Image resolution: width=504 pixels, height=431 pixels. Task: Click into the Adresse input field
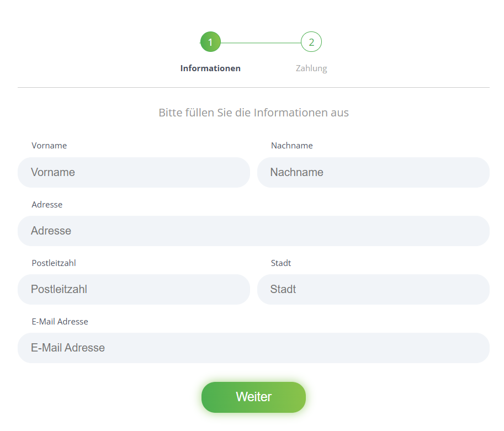point(253,231)
